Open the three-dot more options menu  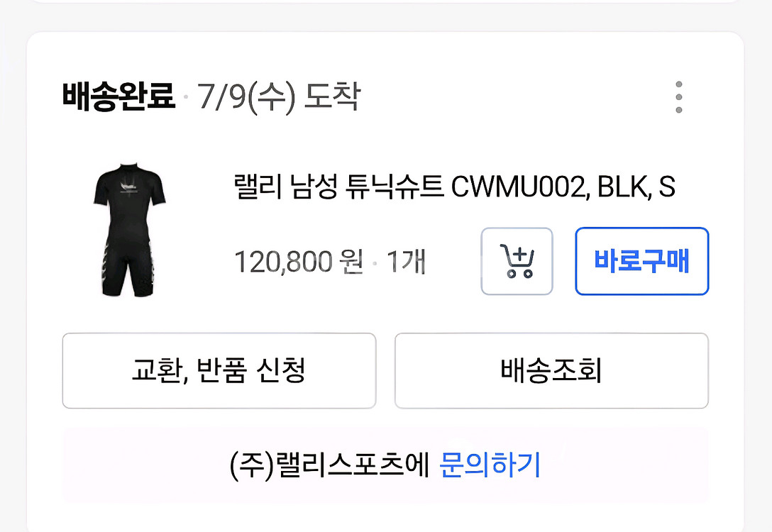[678, 97]
